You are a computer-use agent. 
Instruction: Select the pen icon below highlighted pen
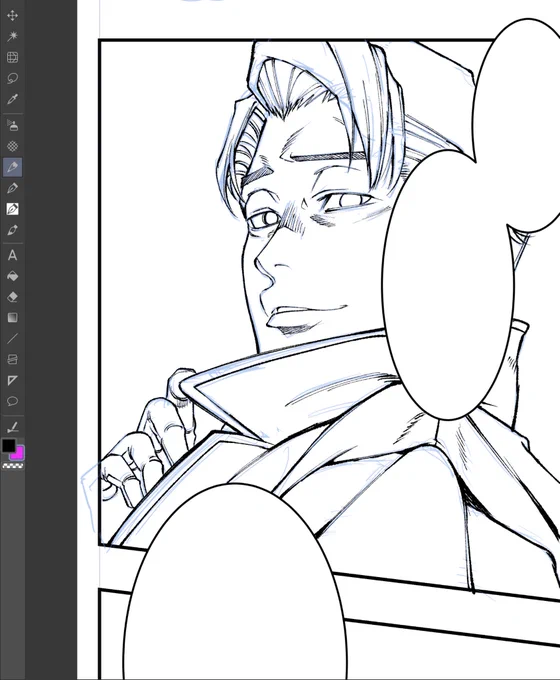pos(12,188)
